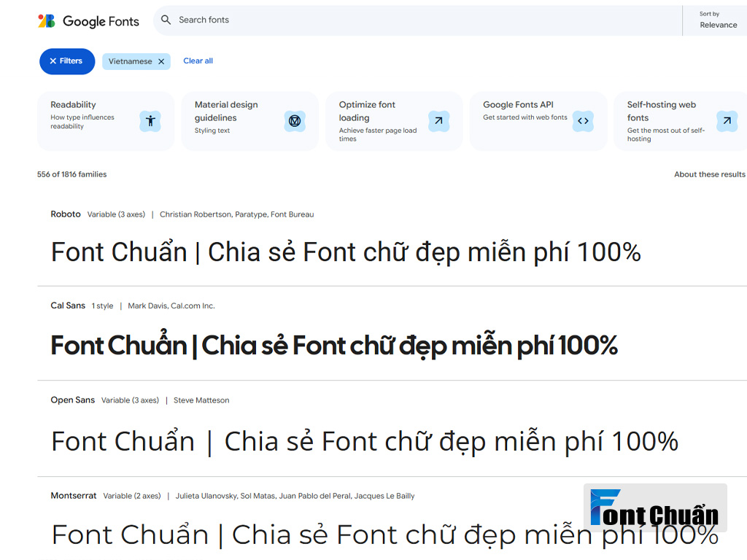Click 'Get started with web fonts' text

(x=525, y=117)
